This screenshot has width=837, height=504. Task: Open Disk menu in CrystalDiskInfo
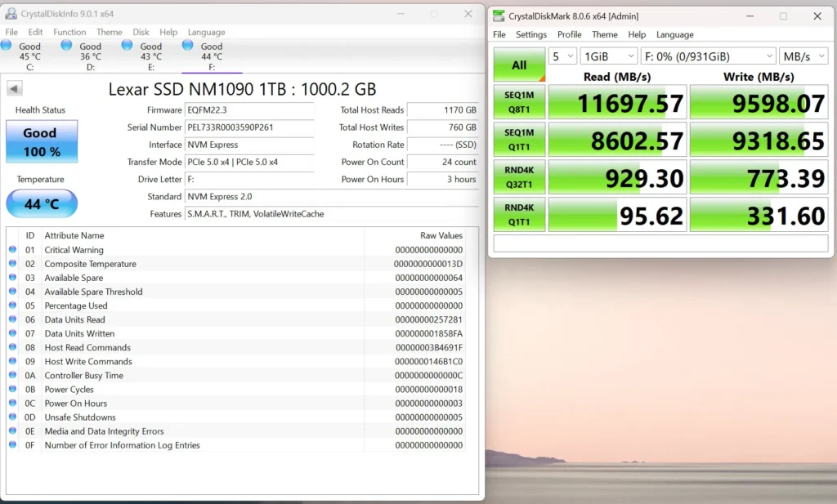point(141,32)
